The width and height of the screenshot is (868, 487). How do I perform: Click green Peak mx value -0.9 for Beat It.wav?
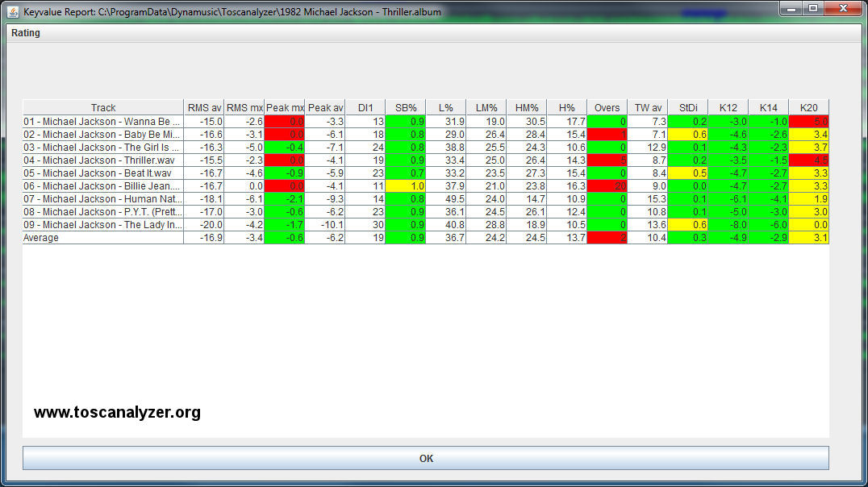click(285, 173)
